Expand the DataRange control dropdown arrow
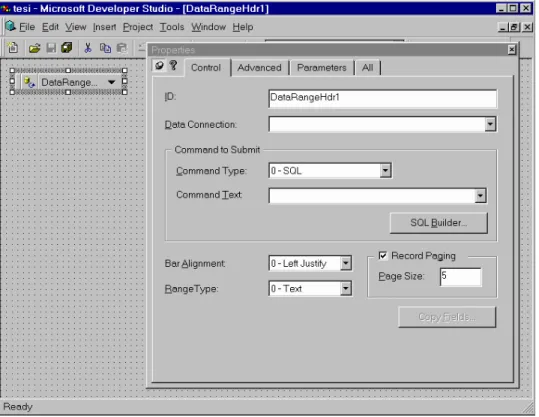This screenshot has height=417, width=539. 111,82
